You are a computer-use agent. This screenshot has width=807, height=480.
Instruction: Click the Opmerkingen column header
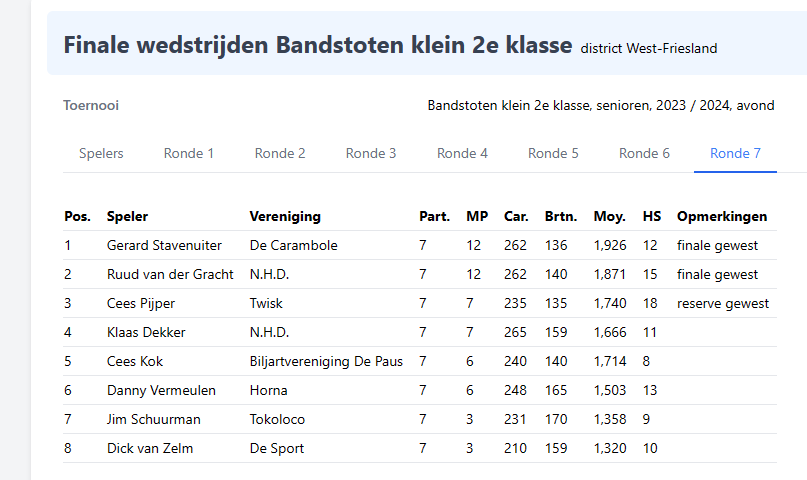pyautogui.click(x=722, y=216)
